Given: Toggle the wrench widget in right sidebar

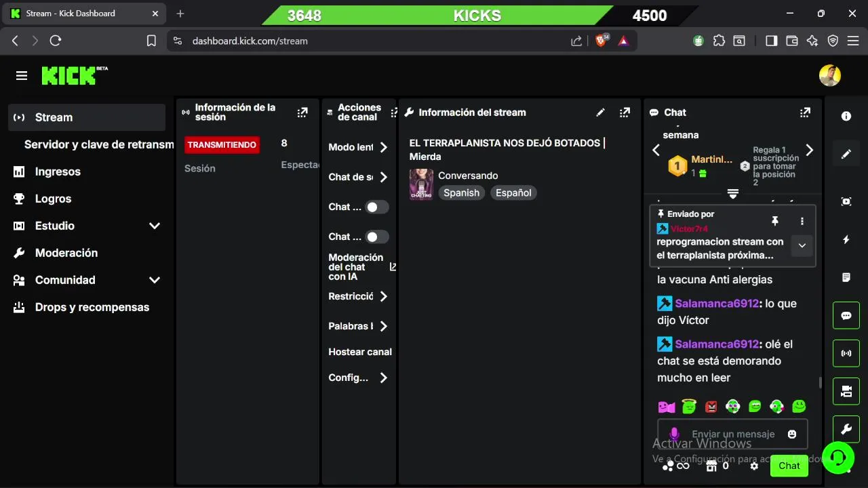Looking at the screenshot, I should [846, 429].
